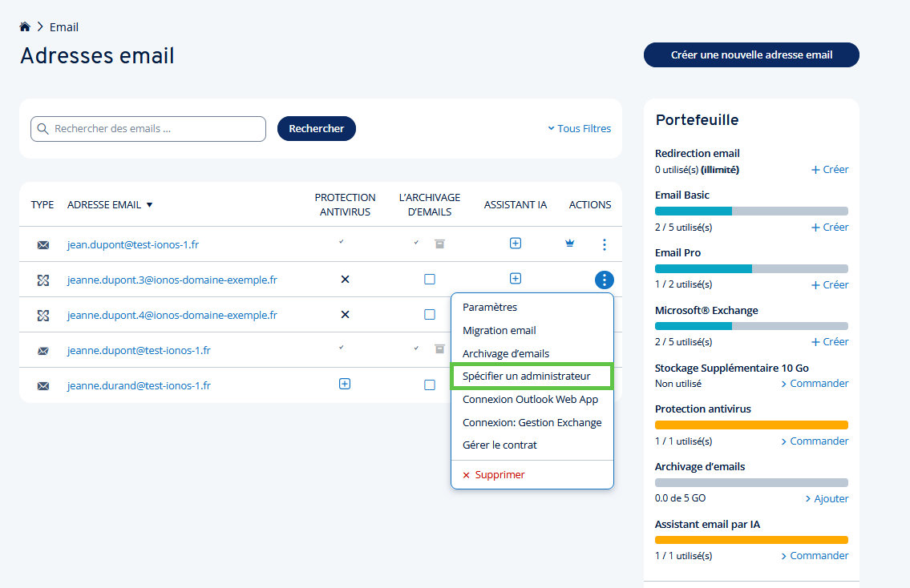Tick the archiving checkbox for jeanne.dupont.3
The image size is (910, 588).
(x=430, y=280)
